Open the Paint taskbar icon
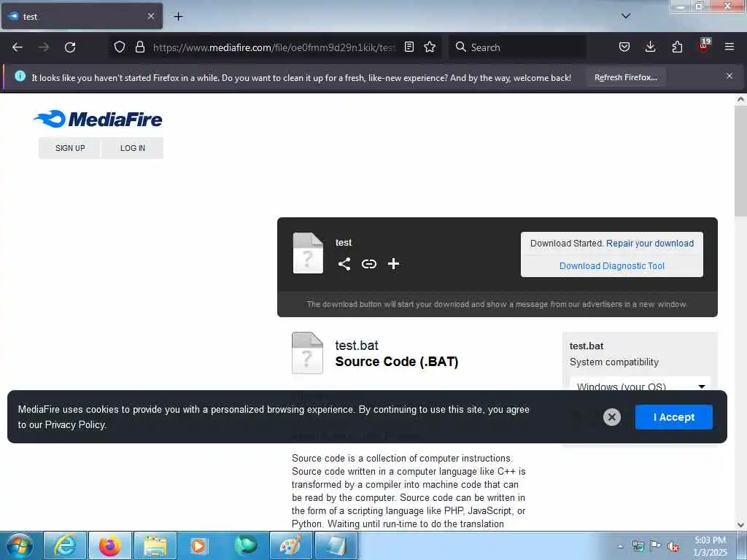This screenshot has width=747, height=560. 290,545
